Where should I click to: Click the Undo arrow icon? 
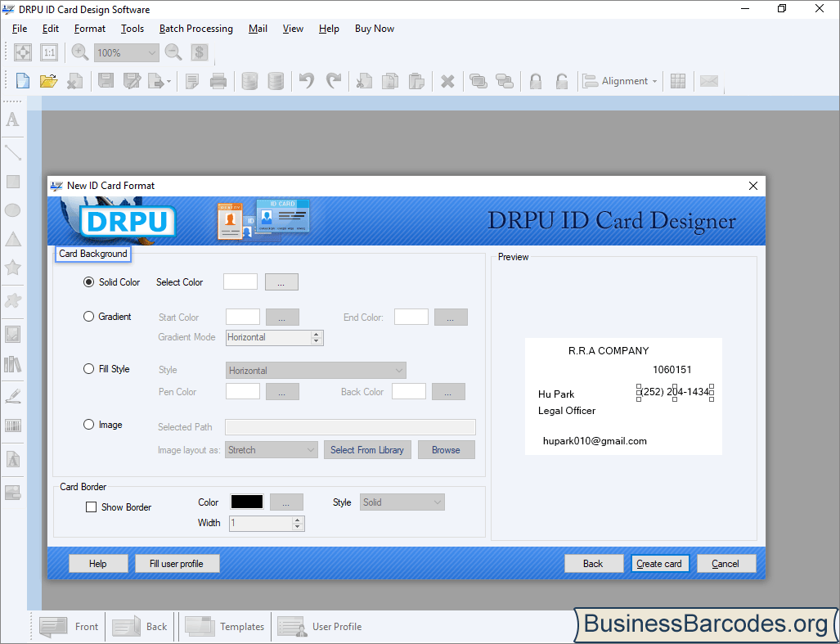[307, 81]
